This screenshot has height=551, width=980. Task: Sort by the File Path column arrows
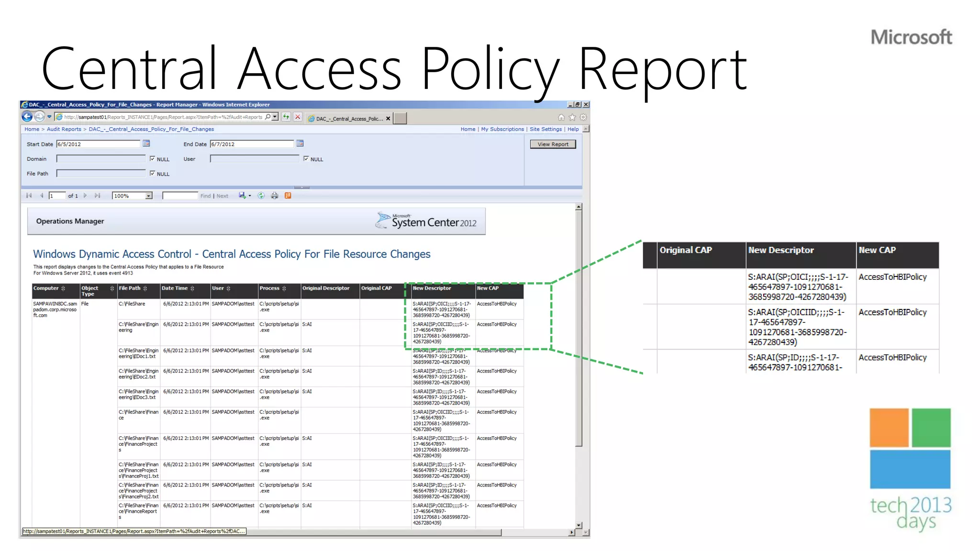click(x=145, y=288)
